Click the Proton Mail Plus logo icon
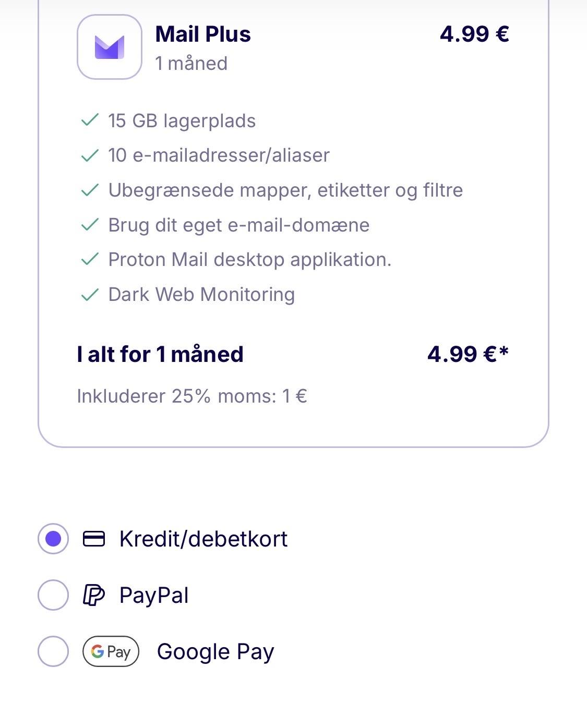Viewport: 587px width, 728px height. click(x=110, y=47)
